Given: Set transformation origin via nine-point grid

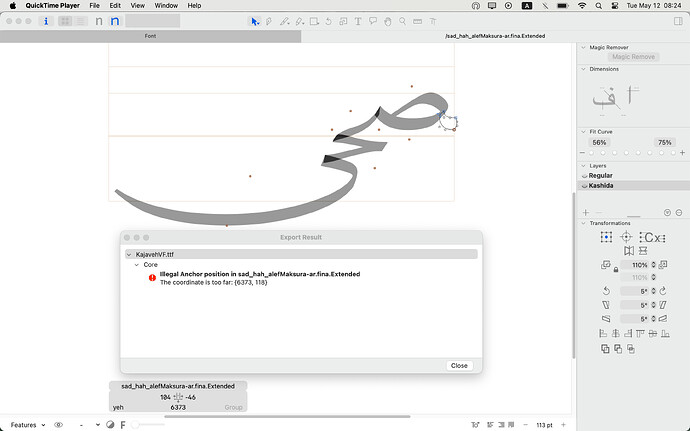Looking at the screenshot, I should pos(606,237).
